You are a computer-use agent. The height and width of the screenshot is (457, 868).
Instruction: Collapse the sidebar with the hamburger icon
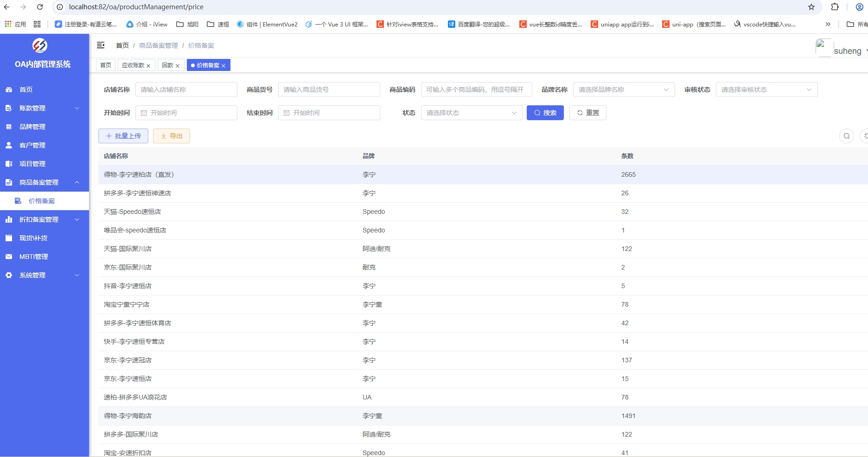click(x=101, y=45)
